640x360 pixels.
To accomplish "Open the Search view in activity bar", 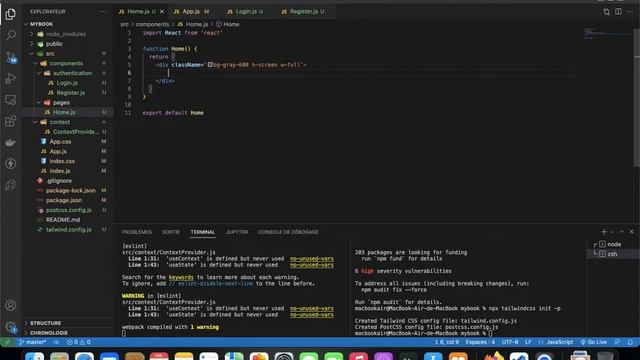I will click(11, 35).
